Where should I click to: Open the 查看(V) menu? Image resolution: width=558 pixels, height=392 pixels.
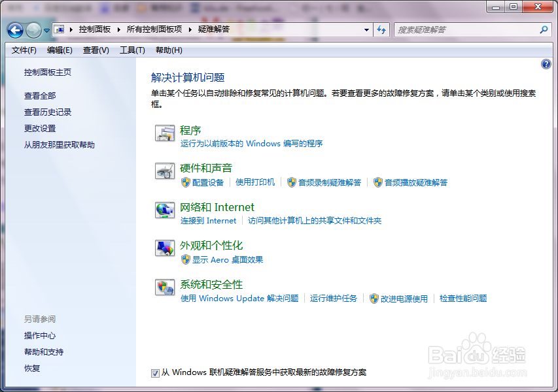(x=96, y=50)
